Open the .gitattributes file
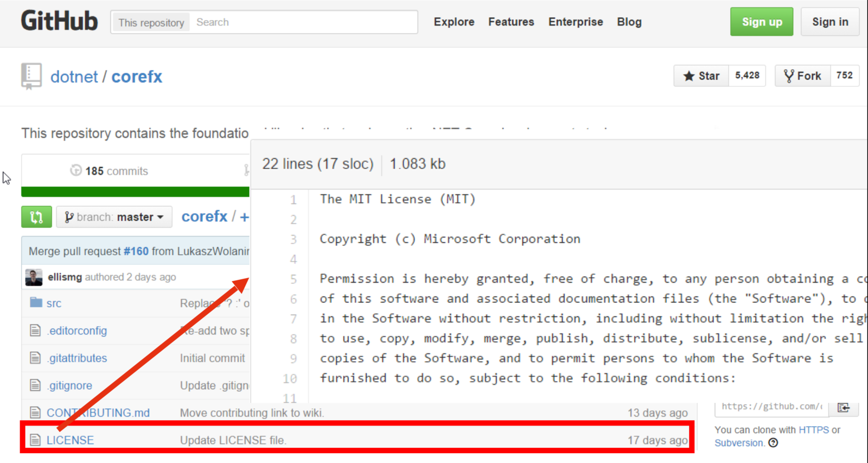Screen dimensions: 868x463 pos(77,358)
